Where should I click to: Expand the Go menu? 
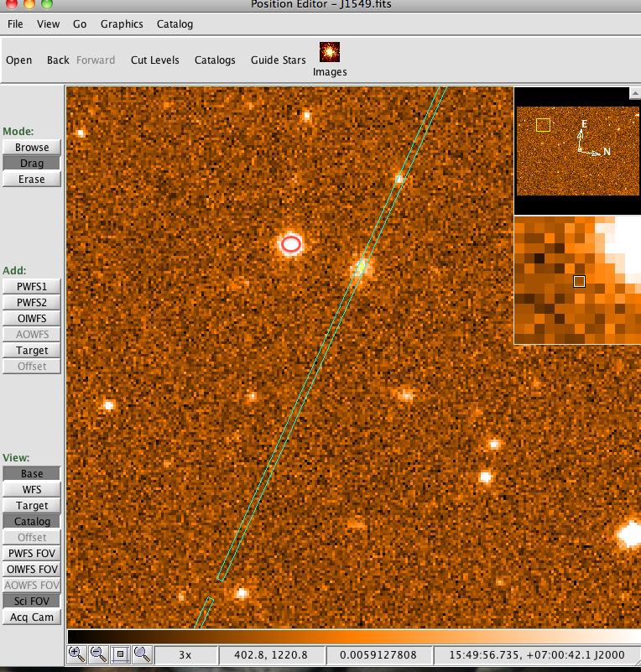pyautogui.click(x=80, y=24)
